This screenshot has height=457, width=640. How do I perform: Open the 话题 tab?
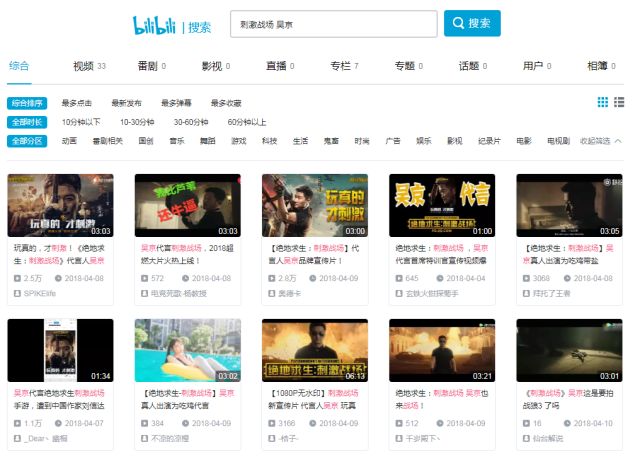point(473,66)
